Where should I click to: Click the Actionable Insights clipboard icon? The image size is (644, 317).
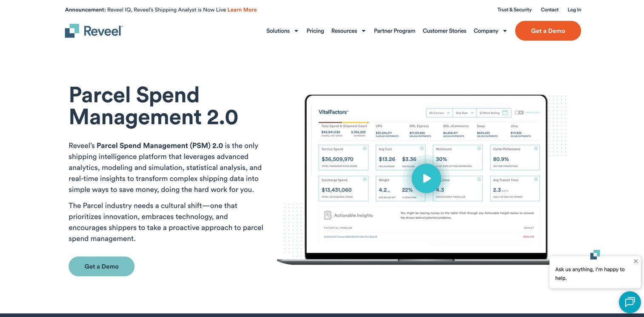328,215
